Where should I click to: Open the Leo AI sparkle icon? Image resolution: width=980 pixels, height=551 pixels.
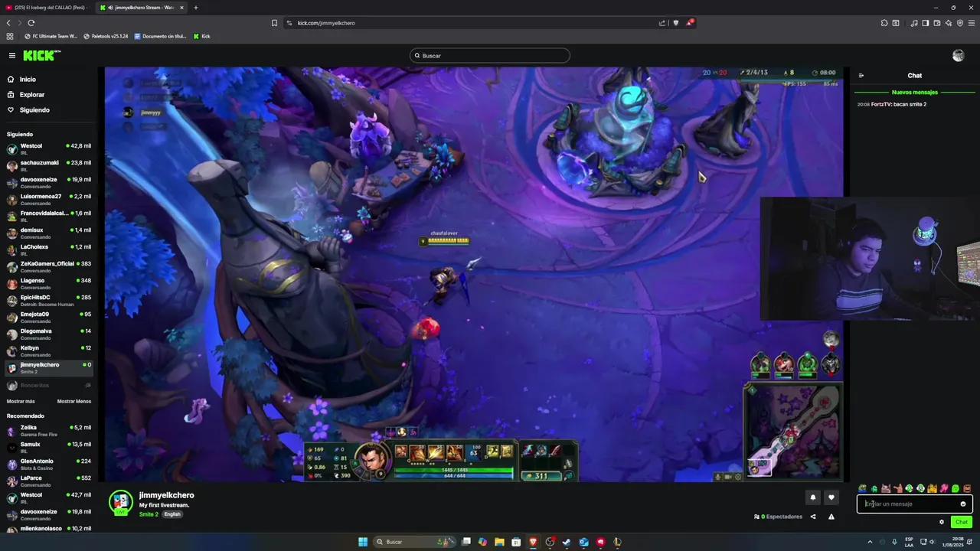(x=949, y=23)
